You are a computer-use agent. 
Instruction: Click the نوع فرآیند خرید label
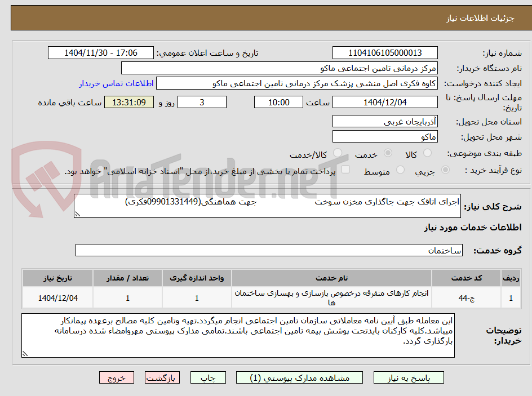click(493, 170)
